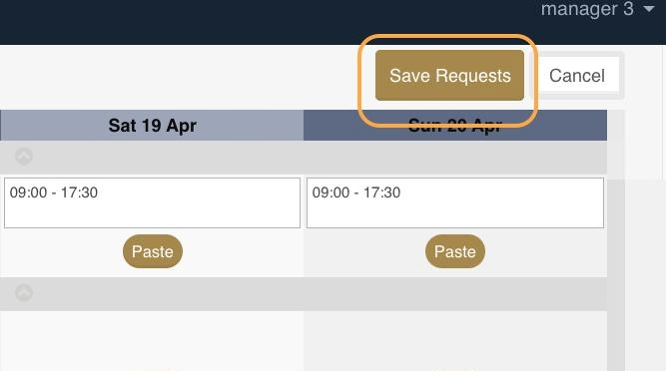This screenshot has width=666, height=371.
Task: Paste into the Sat 19 Apr cell
Action: [152, 251]
